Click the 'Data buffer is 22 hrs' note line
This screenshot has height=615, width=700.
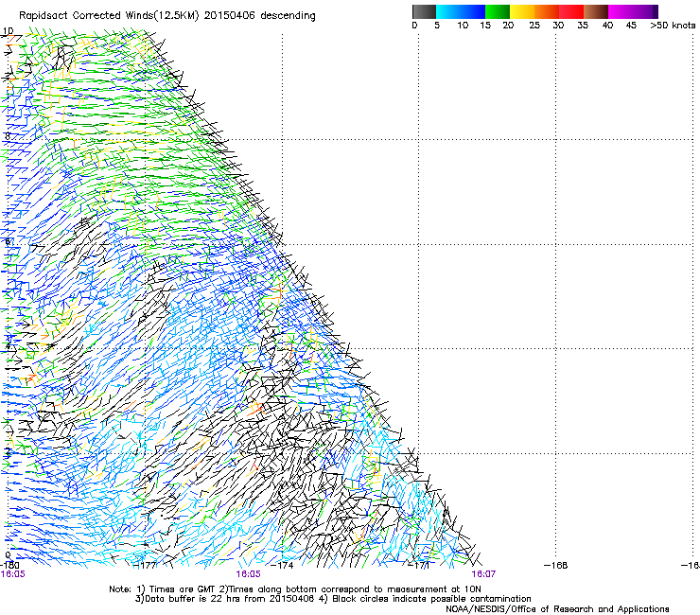pos(333,599)
